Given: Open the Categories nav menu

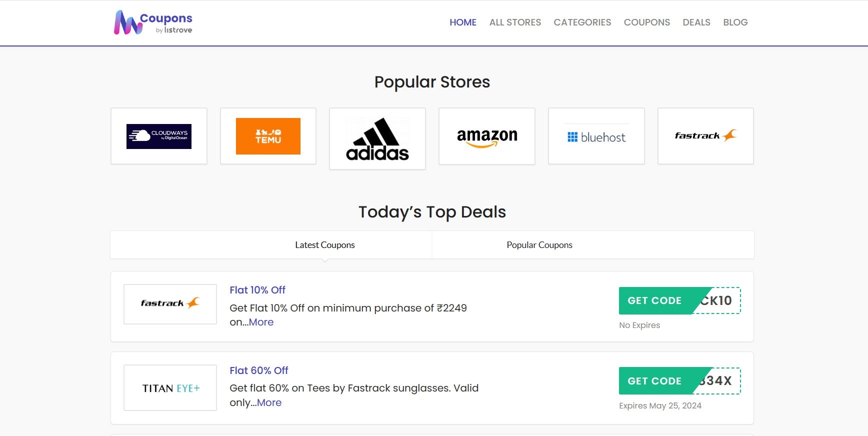Looking at the screenshot, I should click(582, 22).
